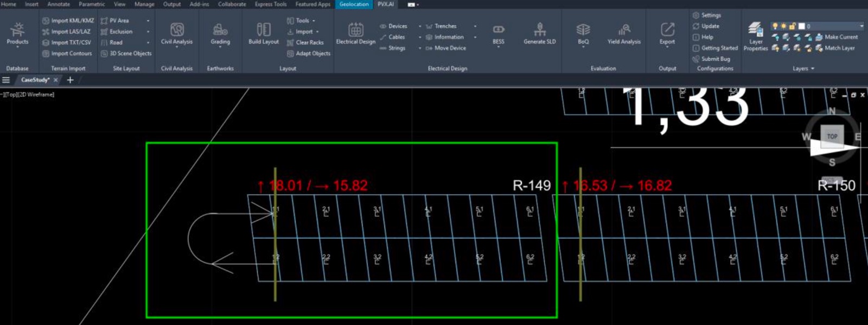
Task: Expand the Road dropdown arrow
Action: (148, 42)
